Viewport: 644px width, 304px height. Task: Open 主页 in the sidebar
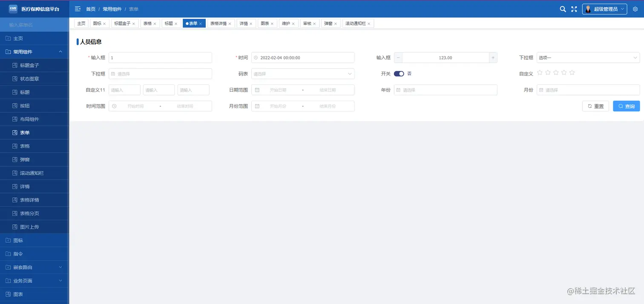pos(34,38)
